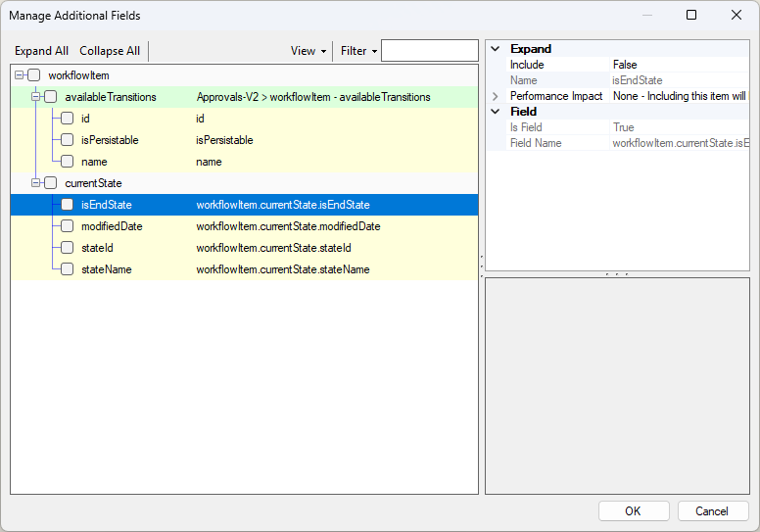Enable the id field checkbox
The height and width of the screenshot is (532, 760).
click(x=67, y=119)
